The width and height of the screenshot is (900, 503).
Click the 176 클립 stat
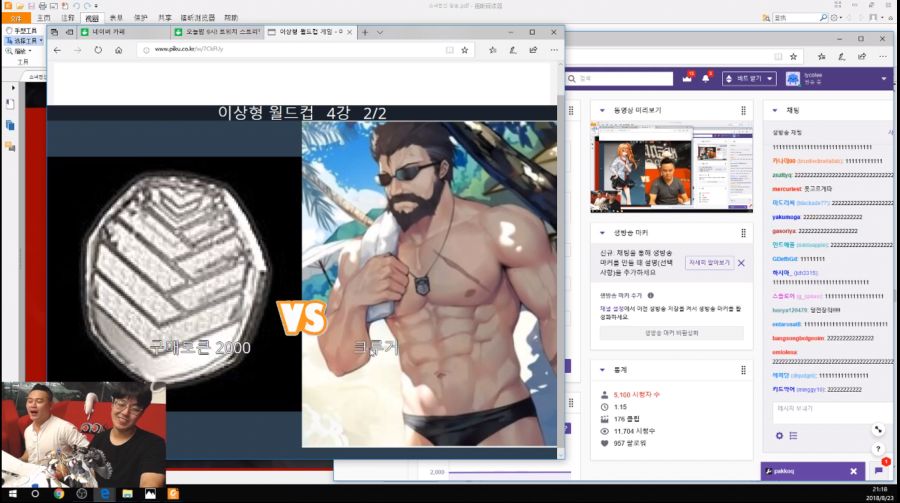coord(620,419)
